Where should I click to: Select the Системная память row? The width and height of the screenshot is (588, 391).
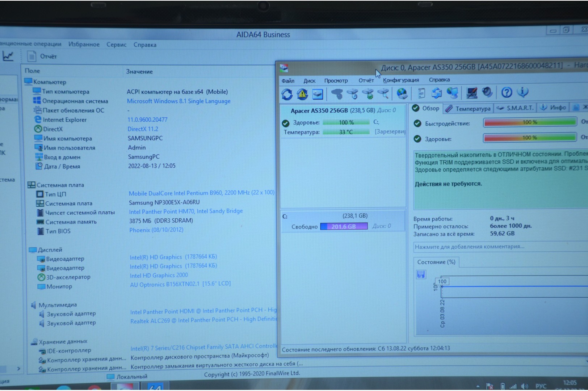67,222
